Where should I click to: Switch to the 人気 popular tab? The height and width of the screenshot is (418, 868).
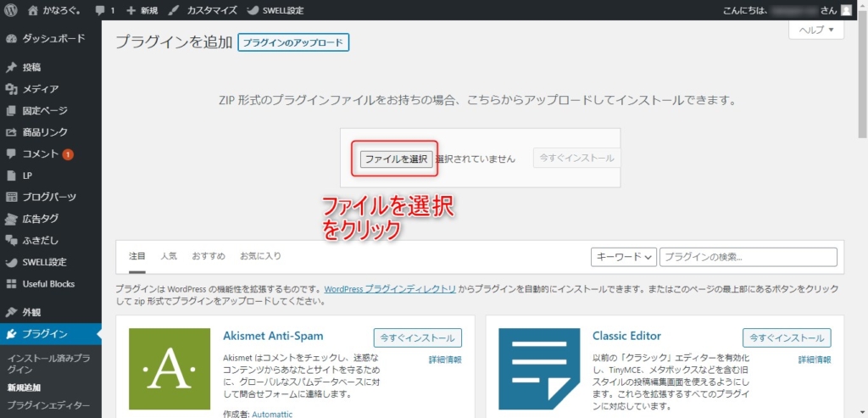point(169,255)
